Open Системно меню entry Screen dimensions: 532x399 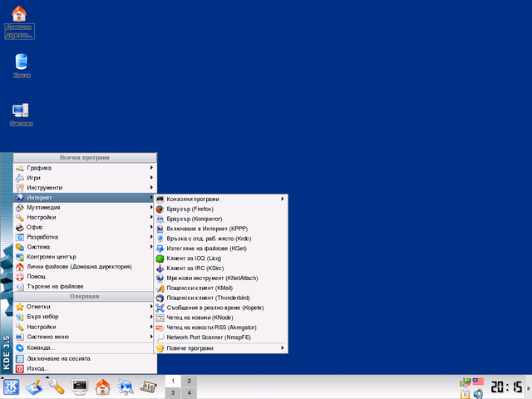tap(85, 337)
